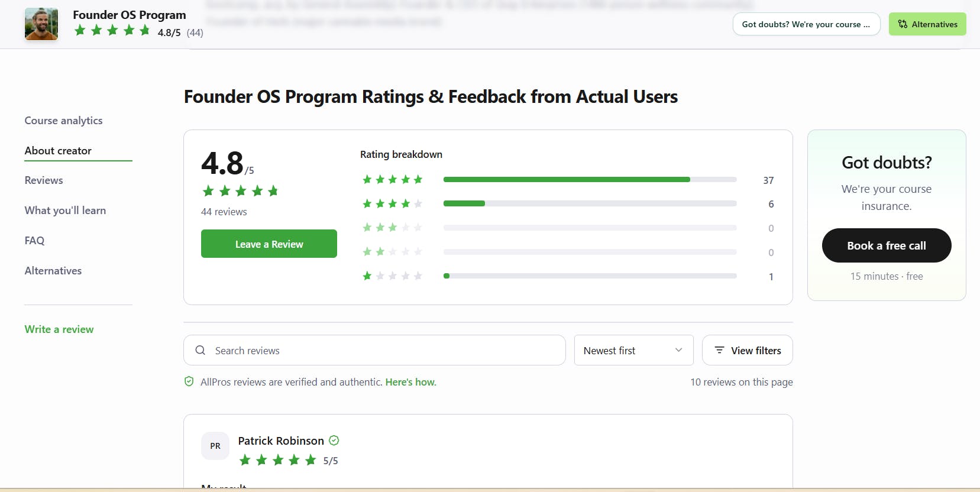This screenshot has width=980, height=492.
Task: Go to Course analytics section
Action: click(63, 121)
